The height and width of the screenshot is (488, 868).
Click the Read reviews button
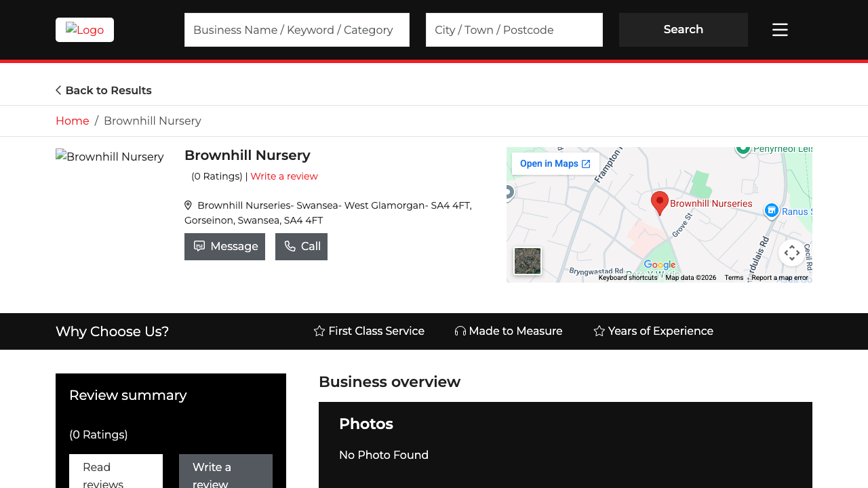[x=115, y=474]
